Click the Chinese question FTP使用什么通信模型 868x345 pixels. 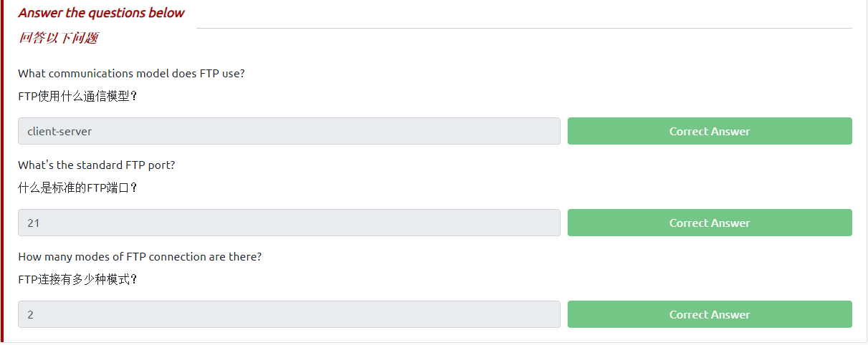point(77,96)
